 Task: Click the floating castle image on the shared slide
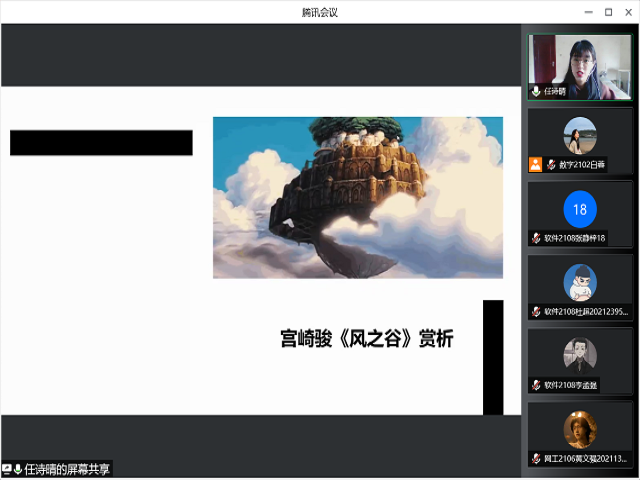358,198
